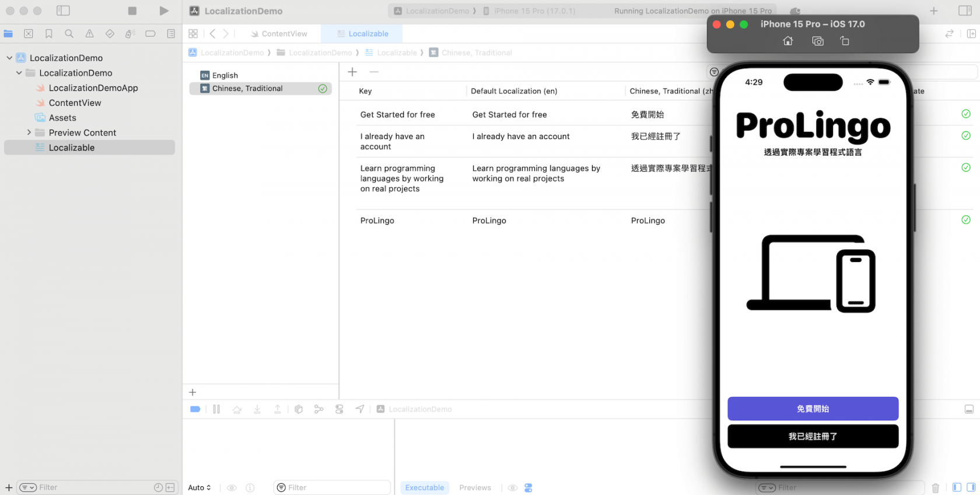Open the Auto variables view dropdown

[x=199, y=487]
